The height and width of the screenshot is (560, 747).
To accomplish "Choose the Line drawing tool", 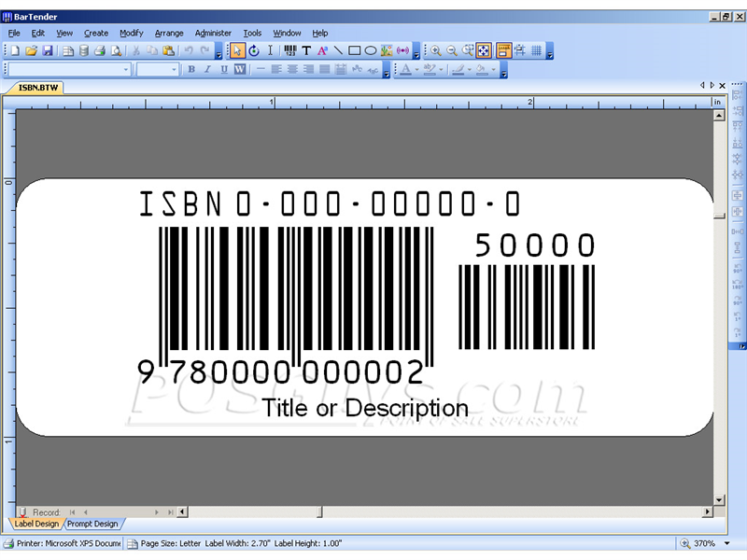I will tap(338, 50).
